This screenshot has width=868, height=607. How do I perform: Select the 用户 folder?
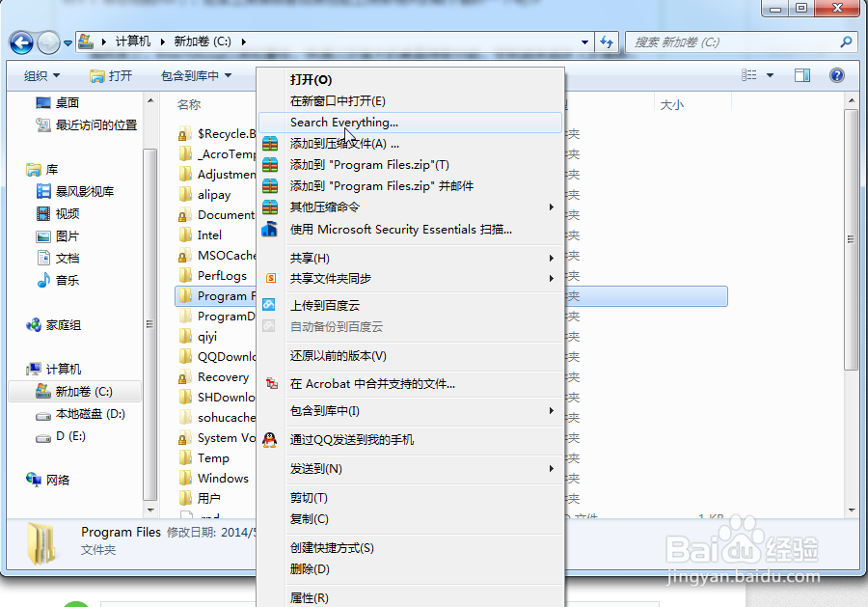click(200, 499)
